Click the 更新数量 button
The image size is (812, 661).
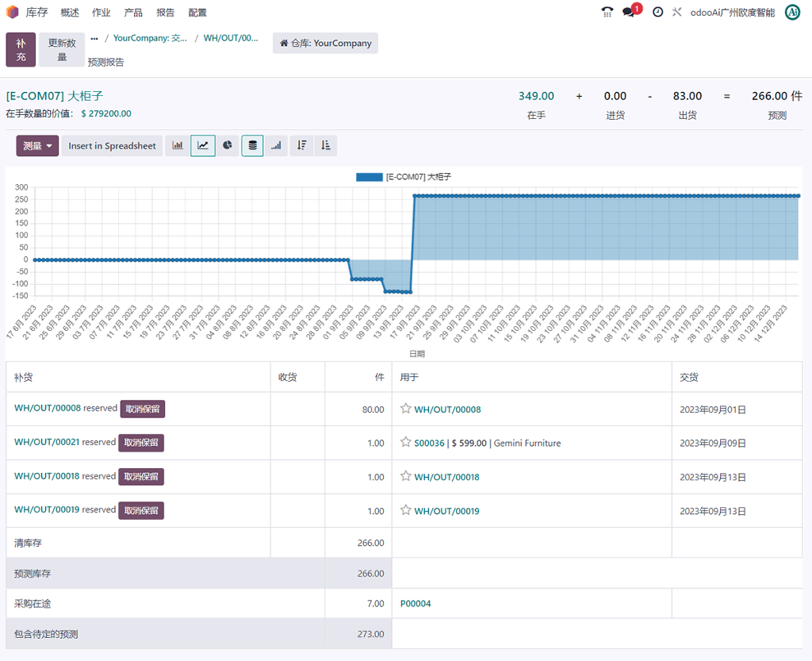pyautogui.click(x=62, y=50)
